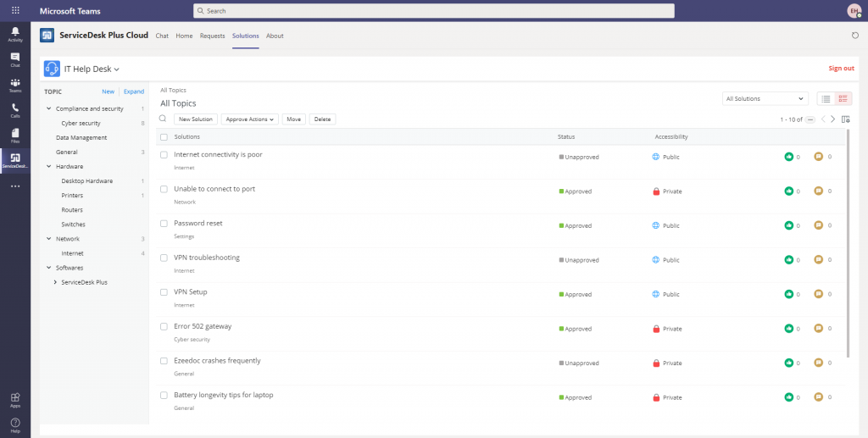The height and width of the screenshot is (438, 868).
Task: Open the About tab
Action: pos(275,36)
